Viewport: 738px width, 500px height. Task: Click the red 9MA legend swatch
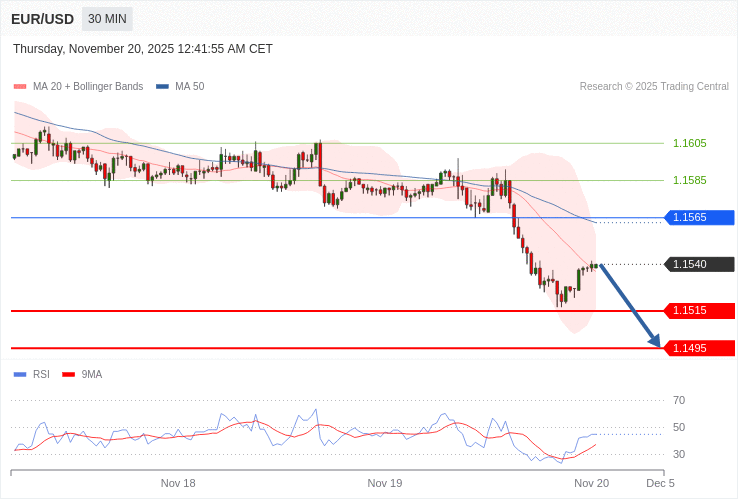pos(69,375)
